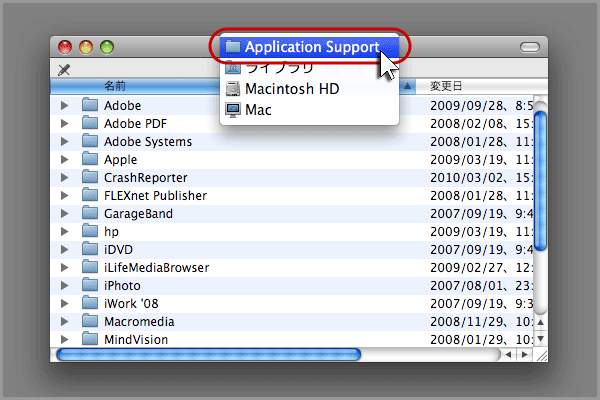Expand the MindVision folder triangle
The image size is (600, 400).
[64, 339]
